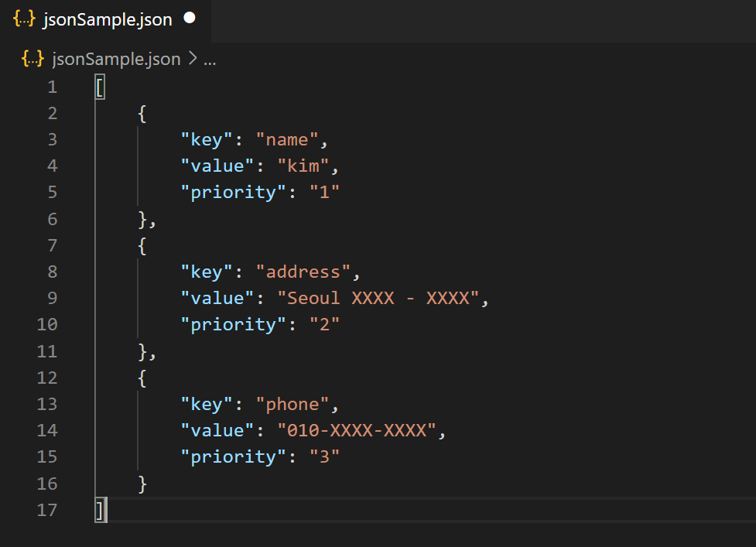
Task: Click the opening brace on line 2
Action: [141, 113]
